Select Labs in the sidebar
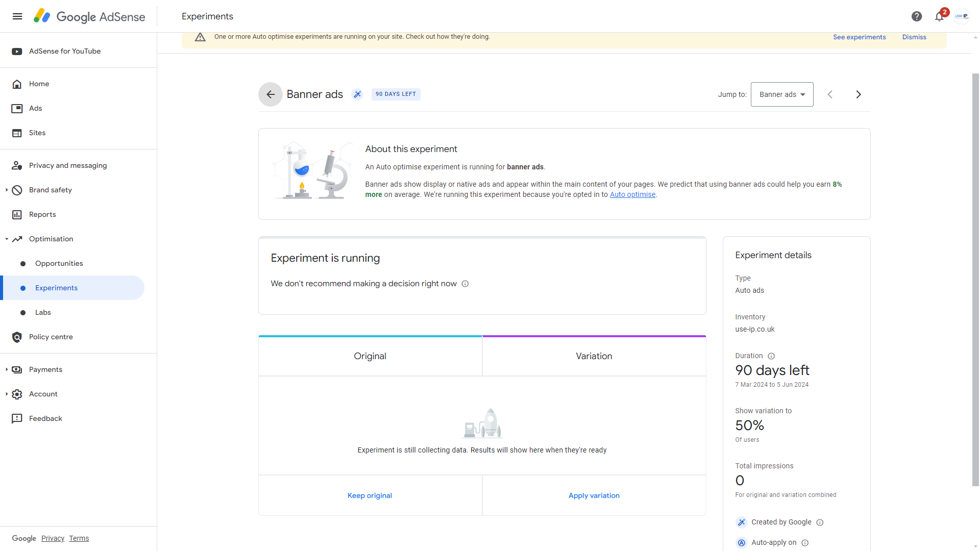 (x=43, y=312)
